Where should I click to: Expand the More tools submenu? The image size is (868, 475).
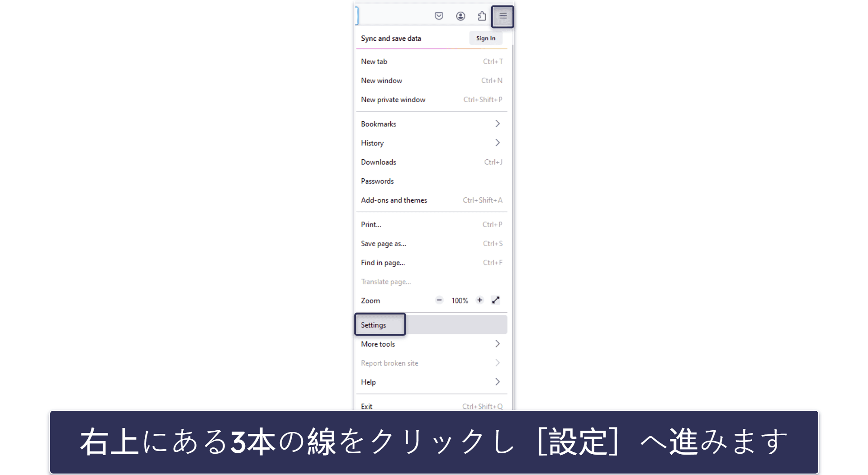coord(432,344)
